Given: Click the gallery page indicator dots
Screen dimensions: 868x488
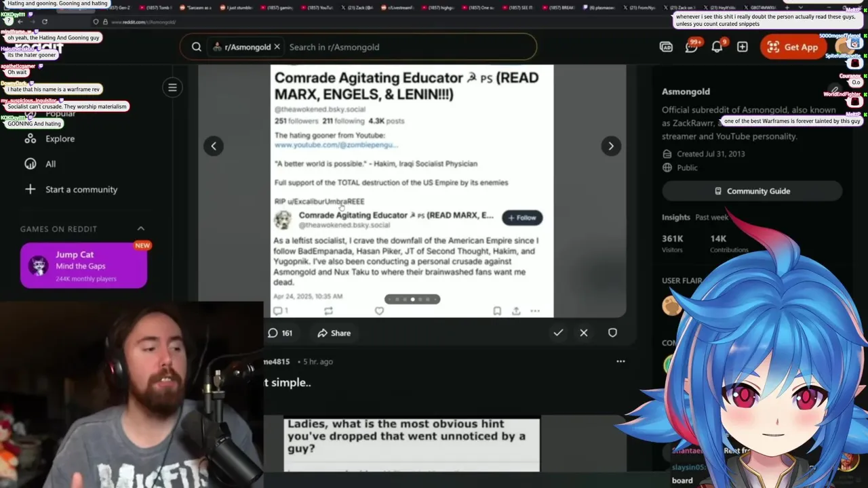Looking at the screenshot, I should pos(412,299).
